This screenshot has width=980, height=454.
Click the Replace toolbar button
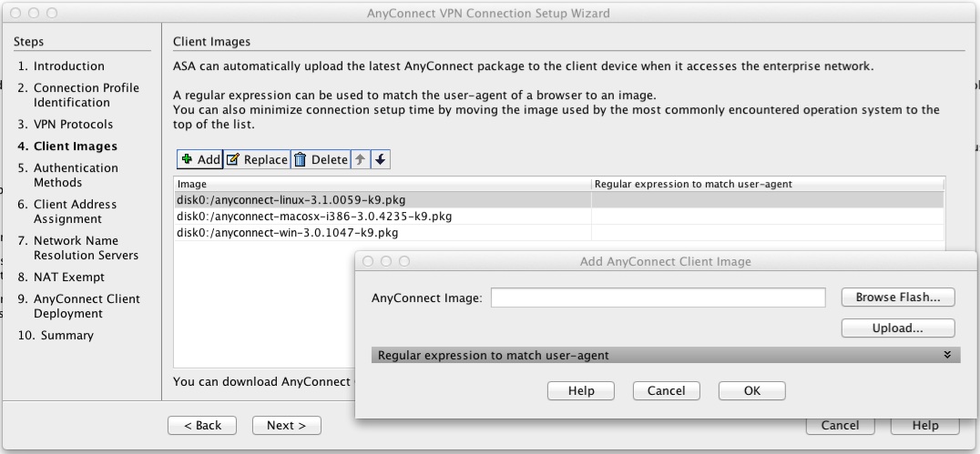pos(257,159)
